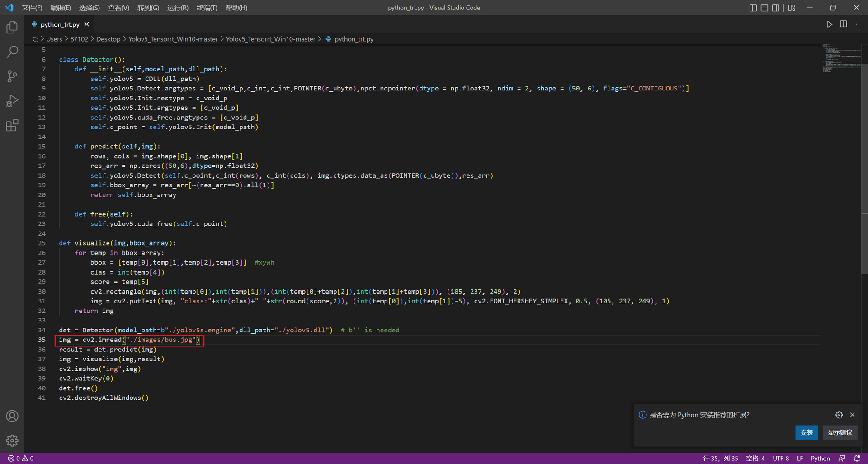Image resolution: width=868 pixels, height=464 pixels.
Task: Select language mode Python in status bar
Action: coord(820,458)
